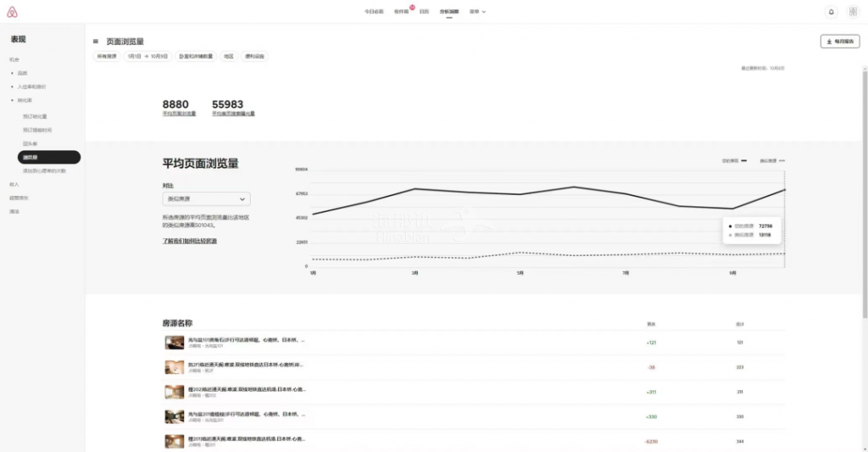Open the first listing title ending 光与盐101
The image size is (868, 452).
[247, 340]
